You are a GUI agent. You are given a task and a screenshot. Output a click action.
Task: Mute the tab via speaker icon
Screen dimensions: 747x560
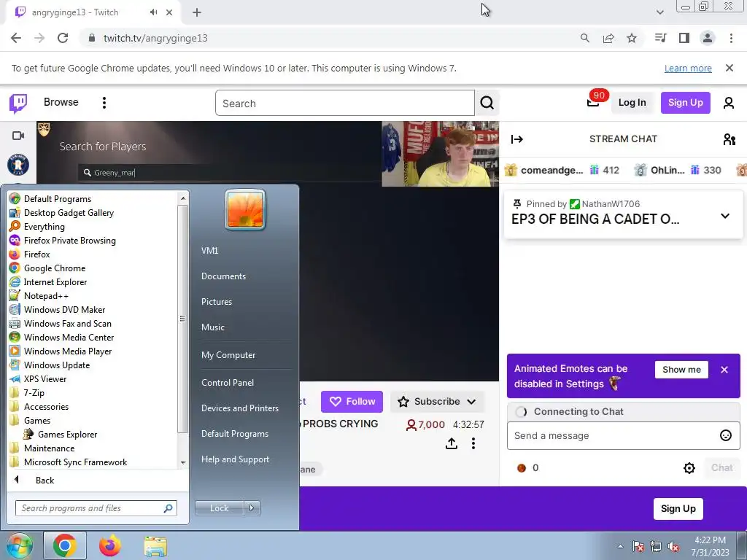(153, 12)
